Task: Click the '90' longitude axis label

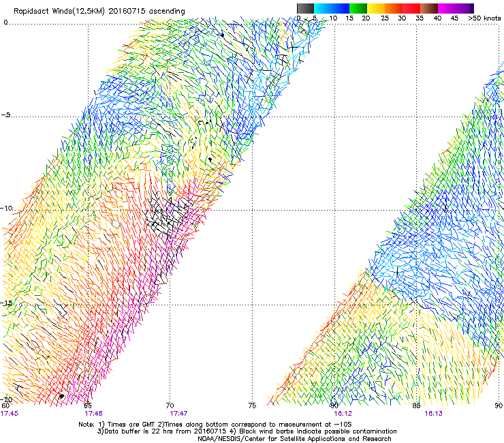Action: click(x=499, y=406)
